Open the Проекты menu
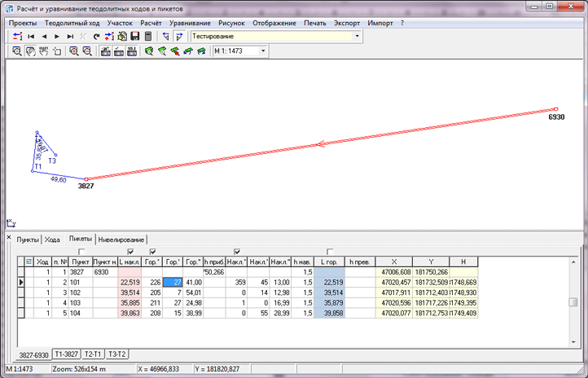The image size is (588, 378). (x=23, y=23)
